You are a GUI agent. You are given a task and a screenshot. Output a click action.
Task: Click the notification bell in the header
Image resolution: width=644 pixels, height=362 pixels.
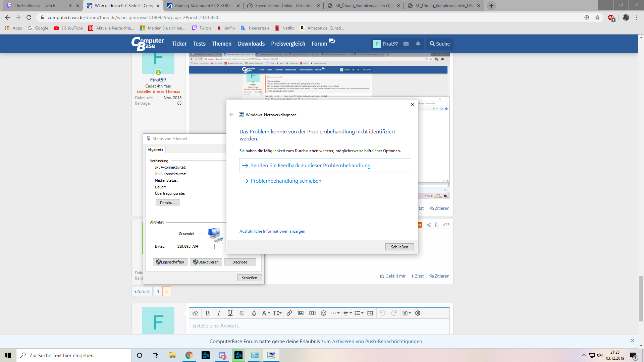click(418, 44)
